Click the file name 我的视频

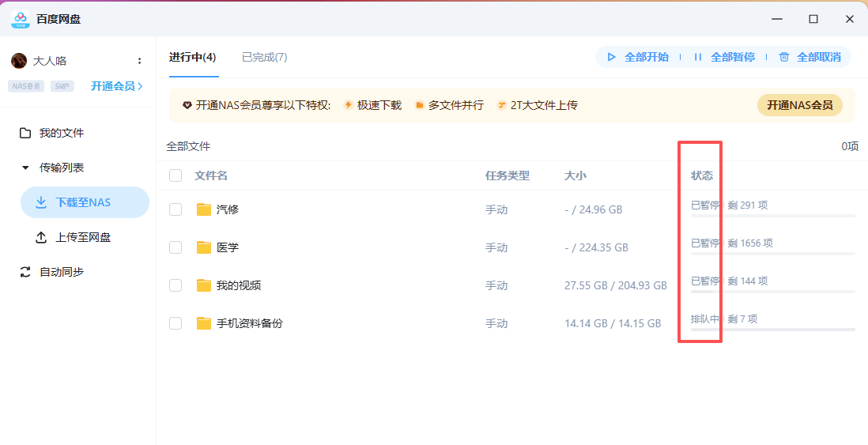[x=239, y=285]
